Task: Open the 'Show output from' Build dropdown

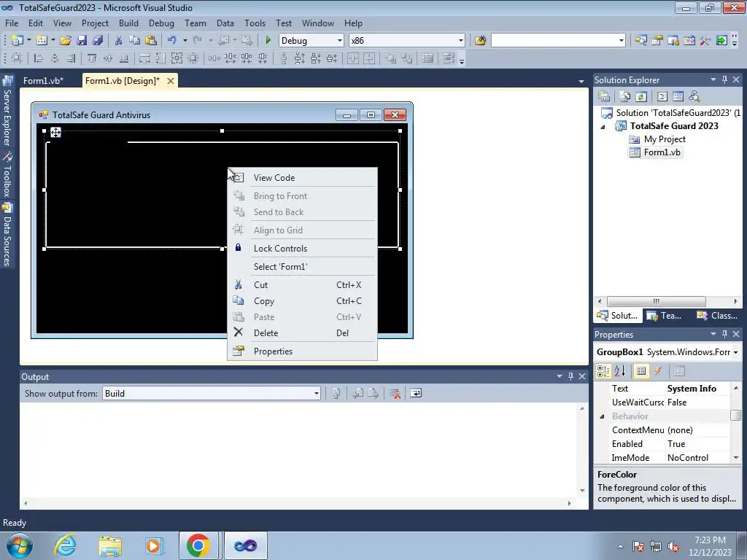Action: 316,393
